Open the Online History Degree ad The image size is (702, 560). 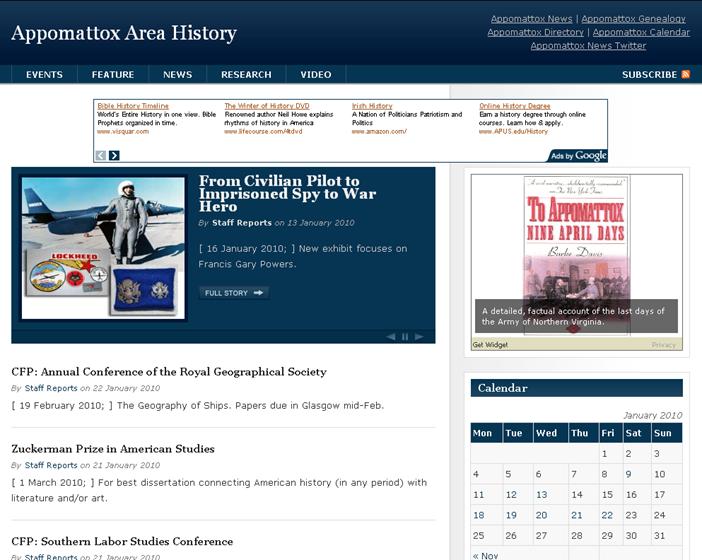pos(515,106)
